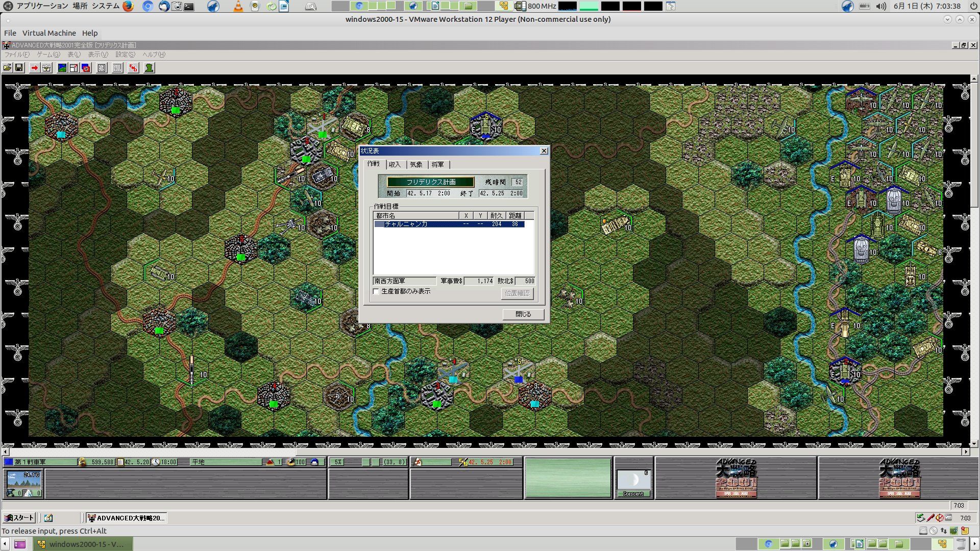Screen dimensions: 980x551
Task: Click the clock icon in status bar
Action: click(x=156, y=462)
